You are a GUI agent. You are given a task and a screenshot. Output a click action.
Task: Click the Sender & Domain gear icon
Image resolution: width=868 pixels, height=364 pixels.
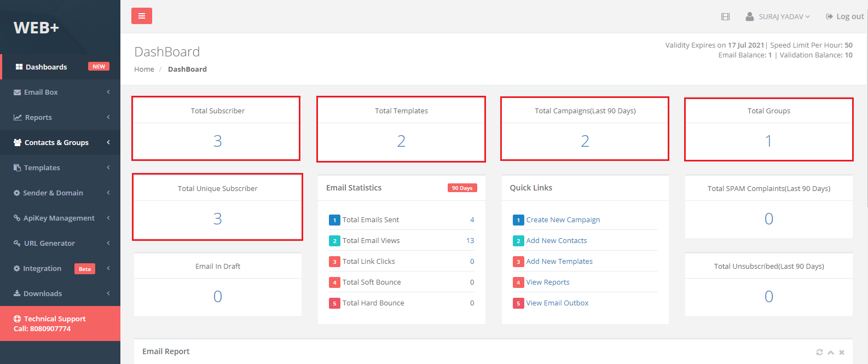pyautogui.click(x=17, y=193)
